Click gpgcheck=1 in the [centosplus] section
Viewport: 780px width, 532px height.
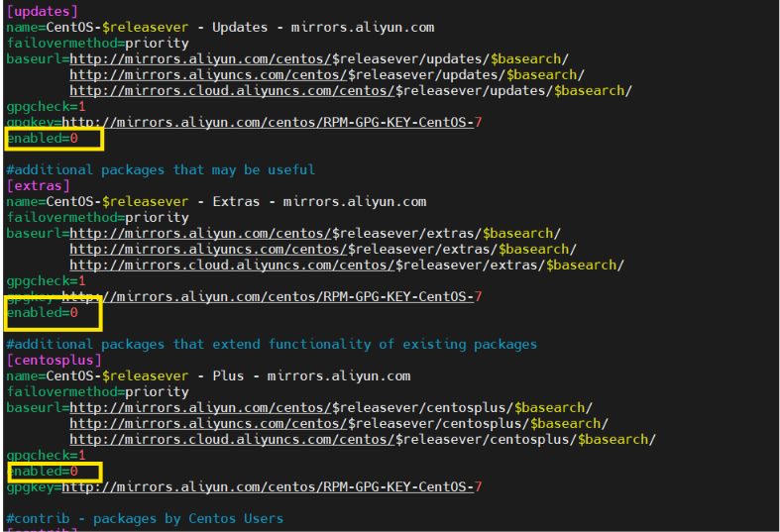point(46,456)
